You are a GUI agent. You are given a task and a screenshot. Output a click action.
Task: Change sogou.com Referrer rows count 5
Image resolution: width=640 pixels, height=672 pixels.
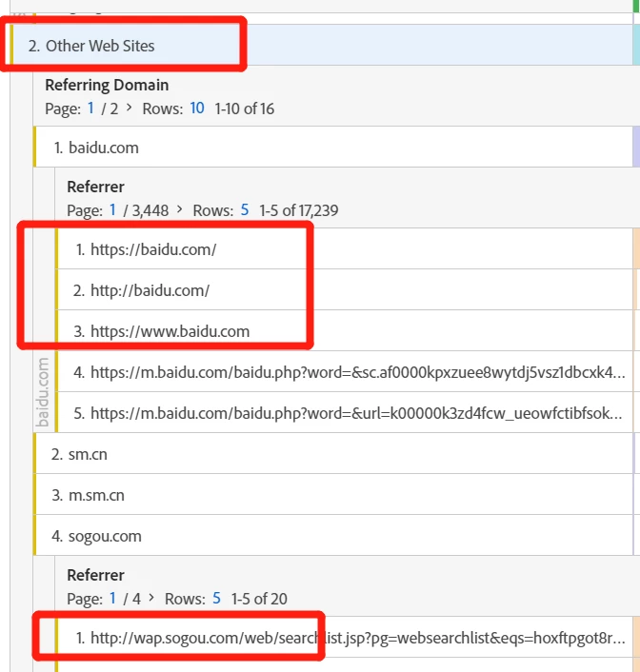(x=216, y=598)
